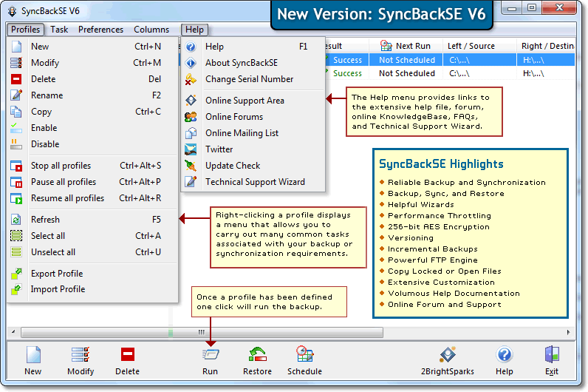Click the Restore toolbar icon
Viewport: 588px width, 392px height.
(257, 356)
